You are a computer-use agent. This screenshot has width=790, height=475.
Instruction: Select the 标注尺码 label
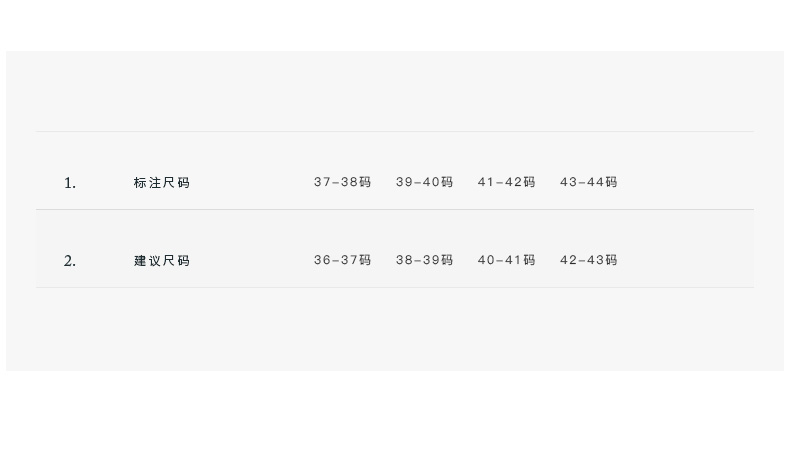point(161,183)
